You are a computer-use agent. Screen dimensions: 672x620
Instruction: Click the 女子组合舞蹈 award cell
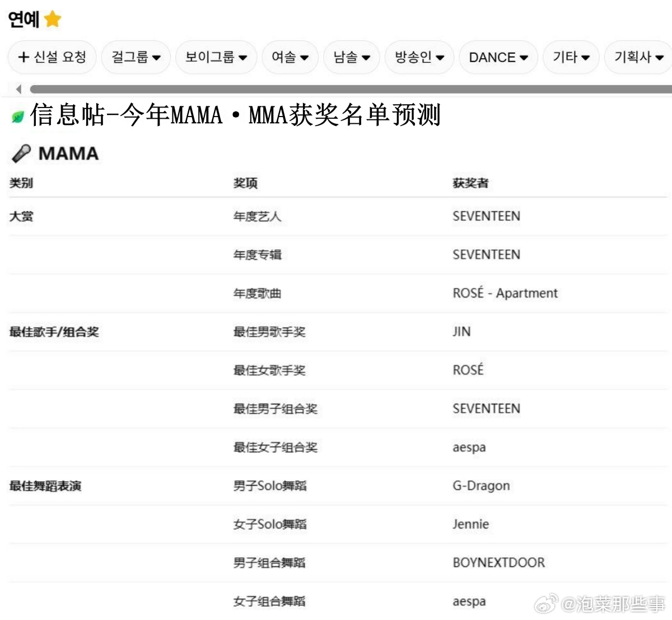click(x=269, y=602)
